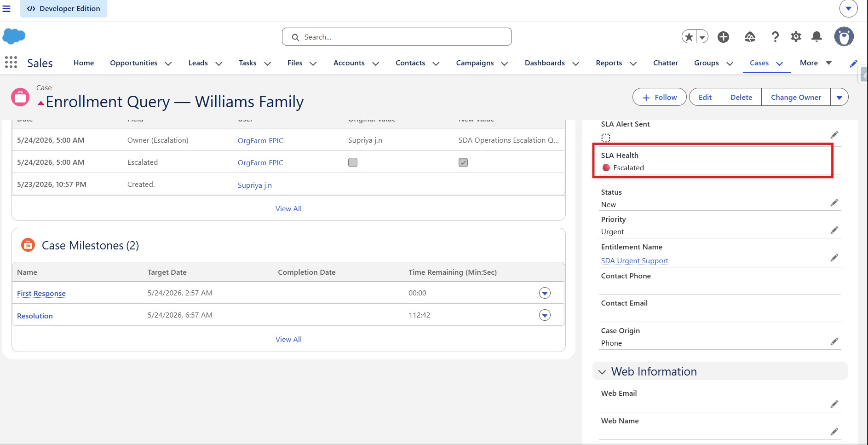
Task: Click the Escalated original value checkbox
Action: point(353,162)
